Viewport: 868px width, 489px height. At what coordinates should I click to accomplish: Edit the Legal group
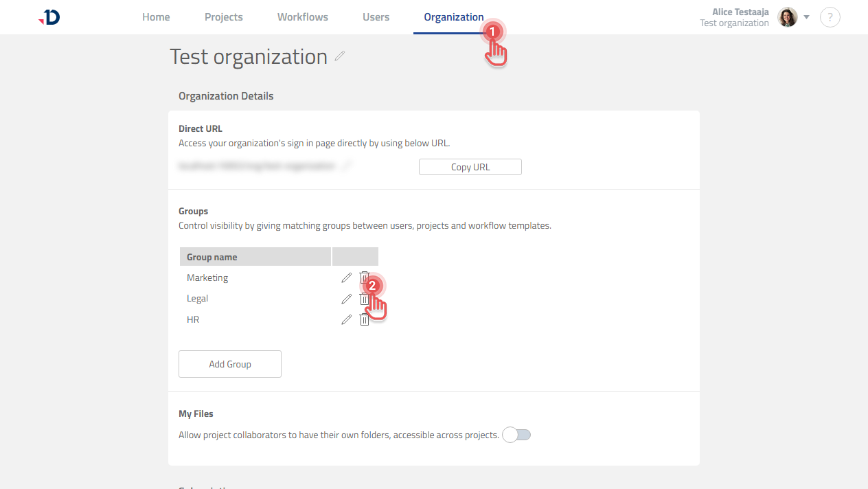[x=346, y=298]
